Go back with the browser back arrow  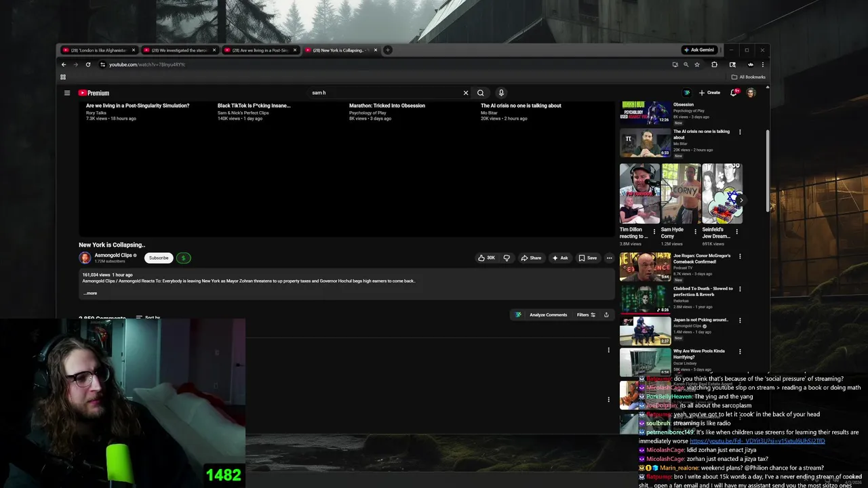tap(64, 64)
